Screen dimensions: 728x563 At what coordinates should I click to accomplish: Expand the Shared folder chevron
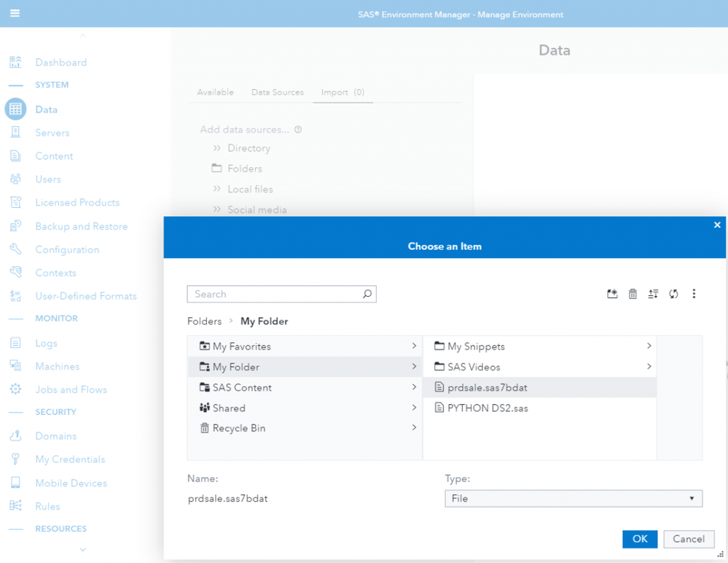[x=414, y=408]
